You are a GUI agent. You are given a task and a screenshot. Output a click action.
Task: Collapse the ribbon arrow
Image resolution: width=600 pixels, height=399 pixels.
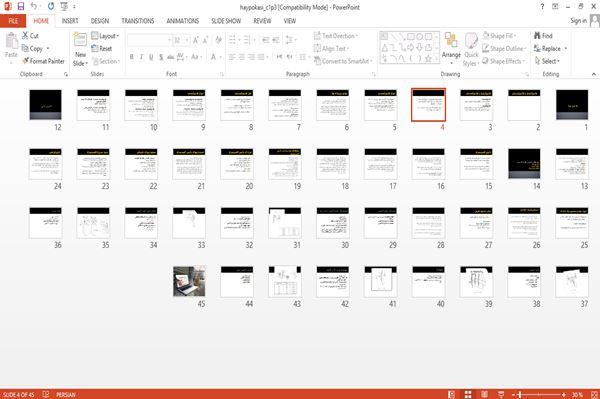[x=594, y=74]
